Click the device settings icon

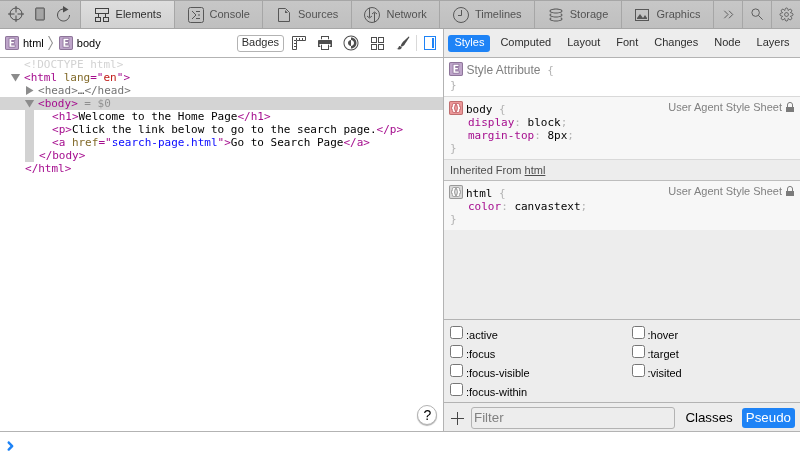click(x=40, y=14)
